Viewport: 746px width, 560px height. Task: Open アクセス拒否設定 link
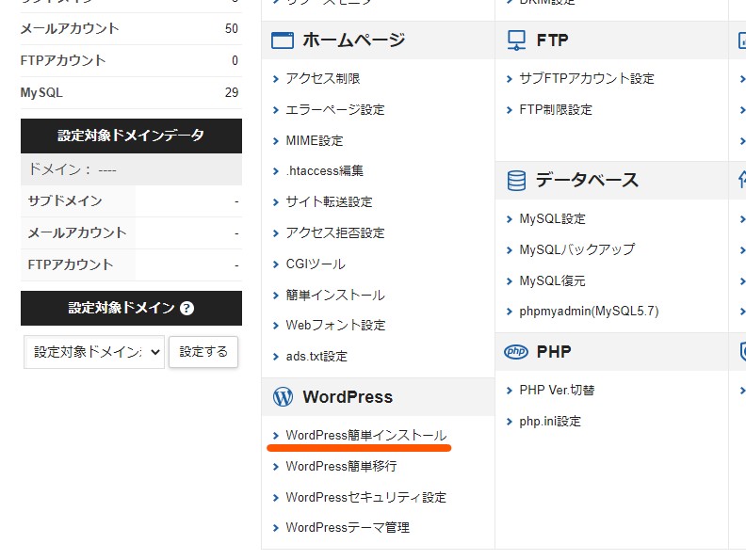point(335,232)
